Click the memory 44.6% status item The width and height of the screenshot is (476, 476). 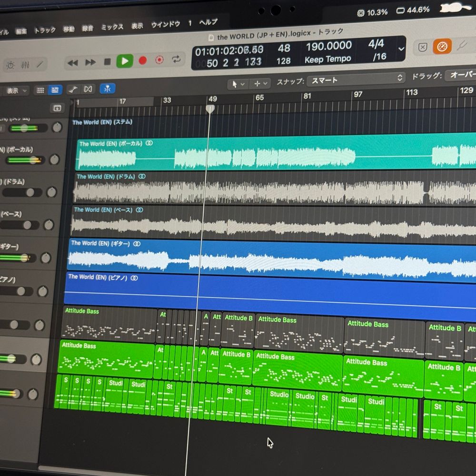coord(413,10)
